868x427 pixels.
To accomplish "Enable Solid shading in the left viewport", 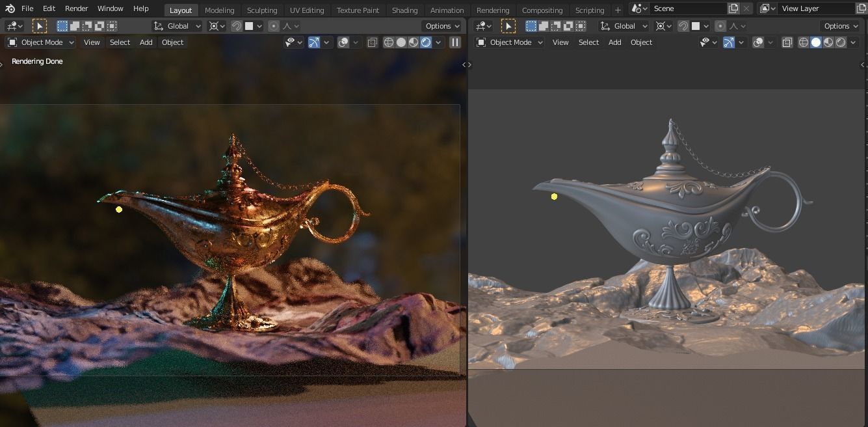I will [402, 42].
